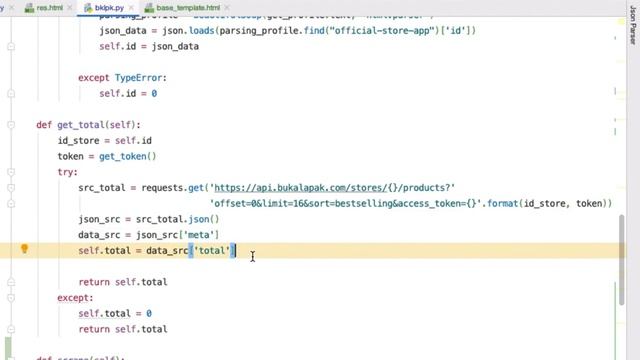640x360 pixels.
Task: Click the inspection status indicator atop error stripe
Action: coord(621,22)
